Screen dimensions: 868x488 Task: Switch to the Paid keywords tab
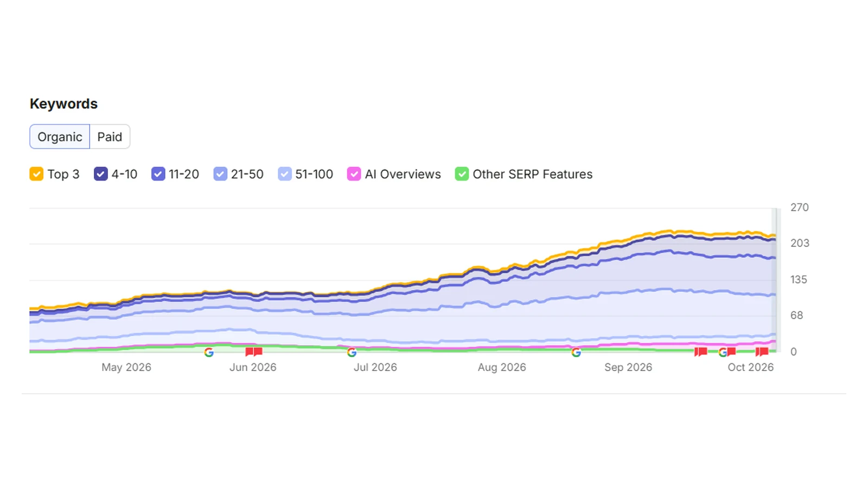coord(110,137)
